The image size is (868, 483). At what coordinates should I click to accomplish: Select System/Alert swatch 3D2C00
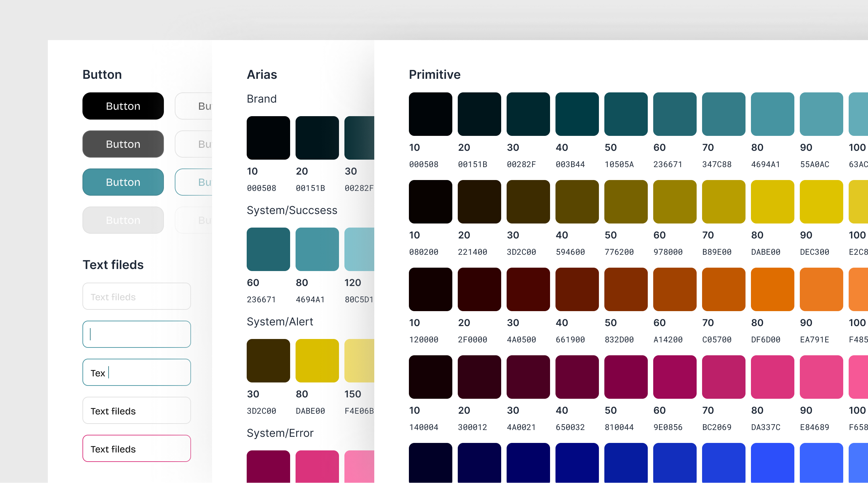268,361
